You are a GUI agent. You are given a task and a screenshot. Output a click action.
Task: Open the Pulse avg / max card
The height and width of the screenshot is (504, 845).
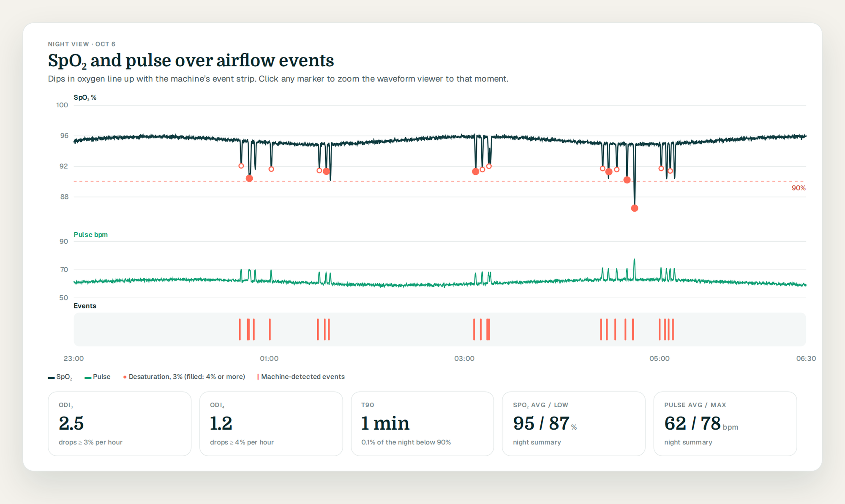tap(725, 424)
